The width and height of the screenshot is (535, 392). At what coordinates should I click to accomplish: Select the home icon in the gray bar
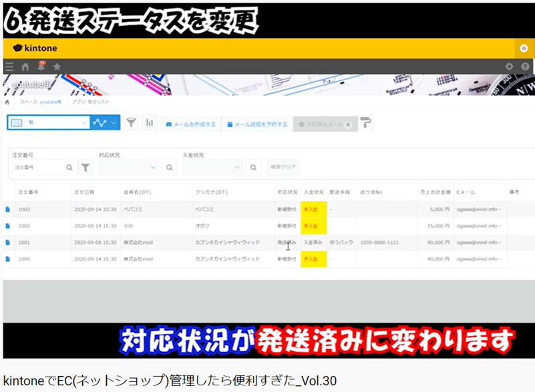(x=25, y=65)
